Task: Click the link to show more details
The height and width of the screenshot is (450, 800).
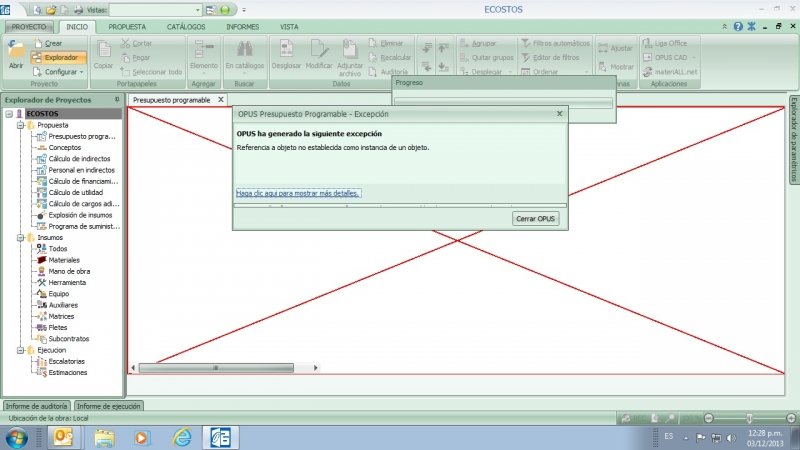Action: pyautogui.click(x=298, y=193)
